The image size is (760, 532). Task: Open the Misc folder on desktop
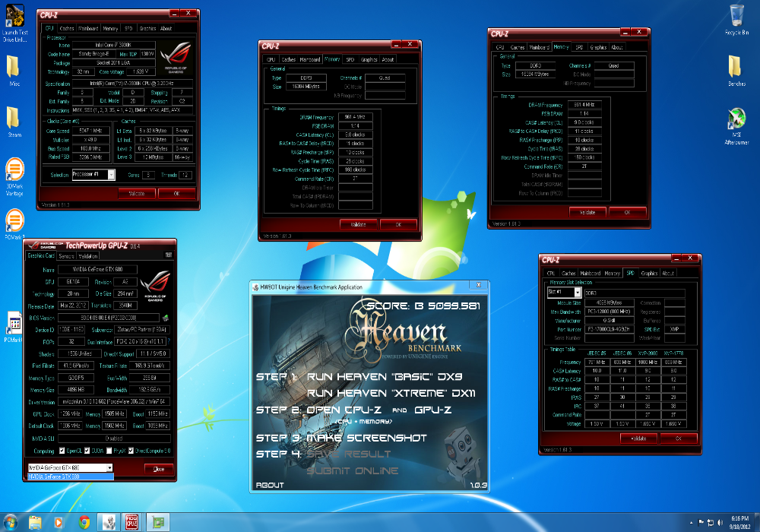pyautogui.click(x=14, y=71)
